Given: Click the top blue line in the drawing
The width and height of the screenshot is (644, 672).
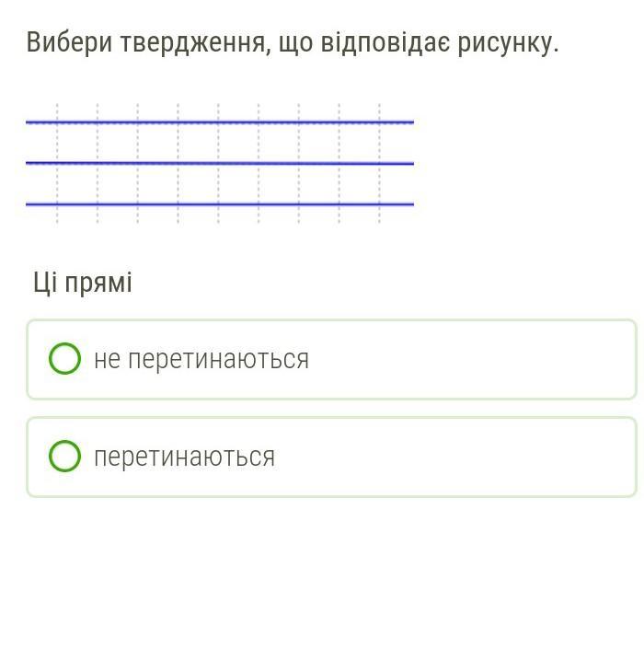Looking at the screenshot, I should point(221,122).
